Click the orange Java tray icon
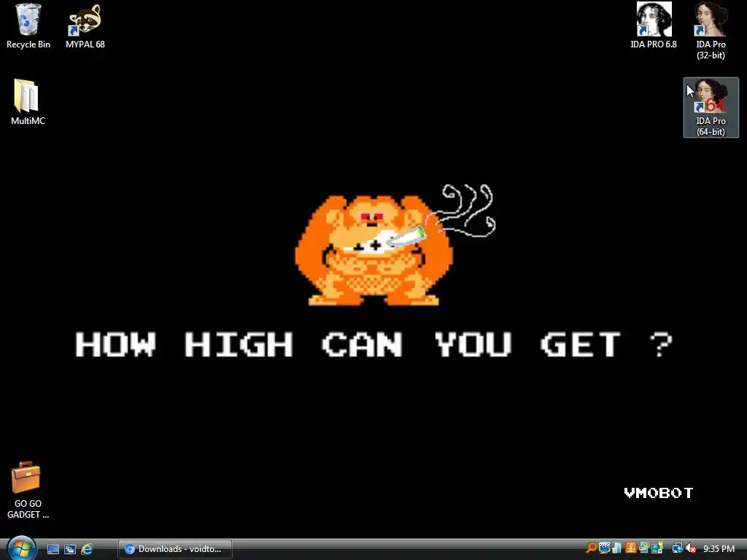The height and width of the screenshot is (560, 747). [x=631, y=548]
